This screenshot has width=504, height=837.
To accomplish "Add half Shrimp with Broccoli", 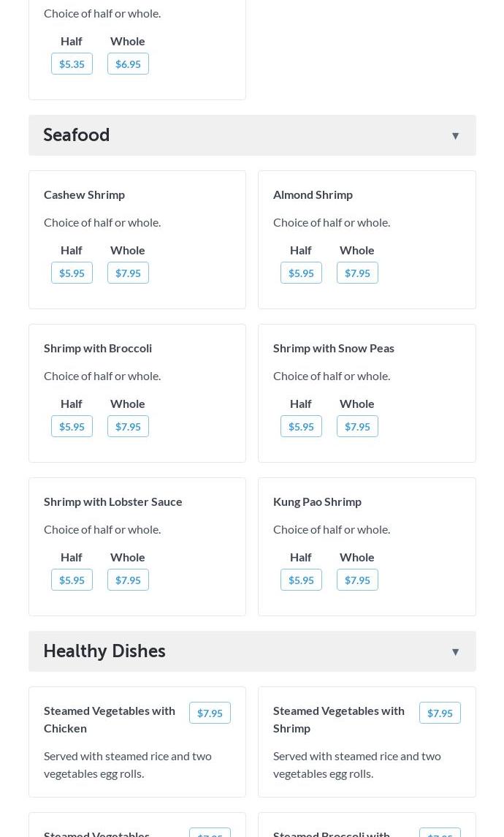I will [72, 426].
